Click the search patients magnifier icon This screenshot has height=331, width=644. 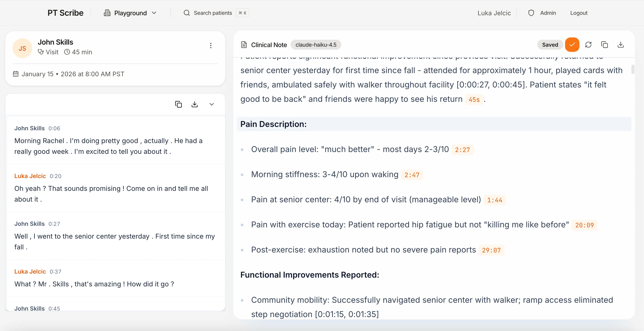[x=187, y=13]
